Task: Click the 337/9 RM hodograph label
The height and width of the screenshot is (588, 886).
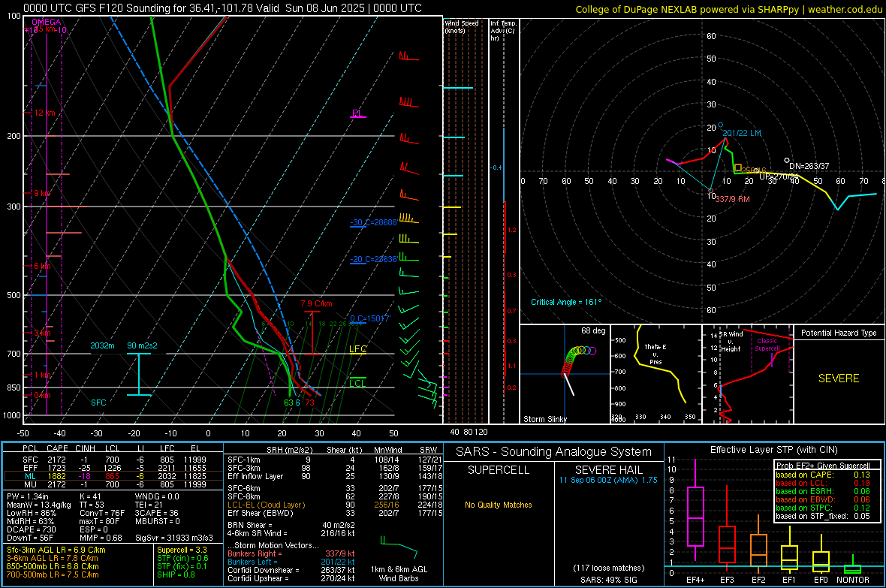Action: pyautogui.click(x=732, y=199)
